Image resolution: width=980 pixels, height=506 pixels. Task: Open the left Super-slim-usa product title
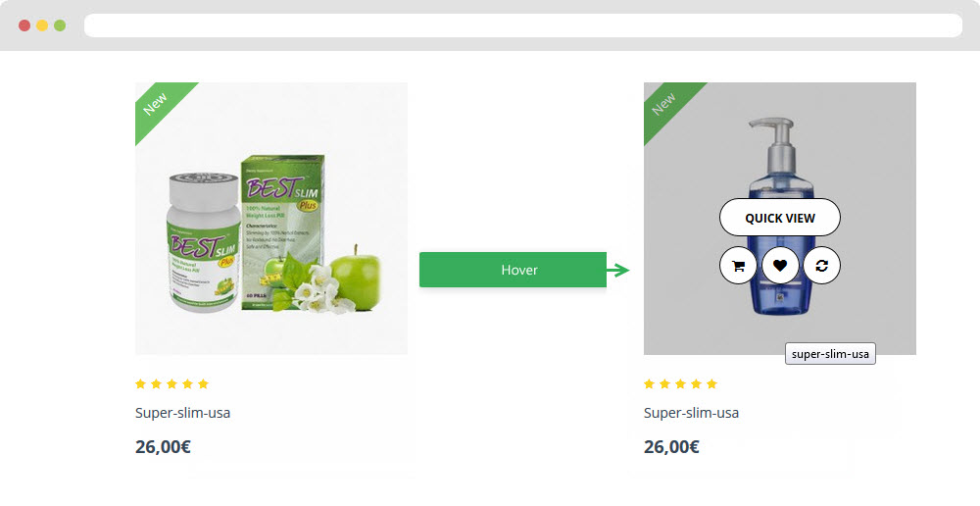click(x=182, y=413)
